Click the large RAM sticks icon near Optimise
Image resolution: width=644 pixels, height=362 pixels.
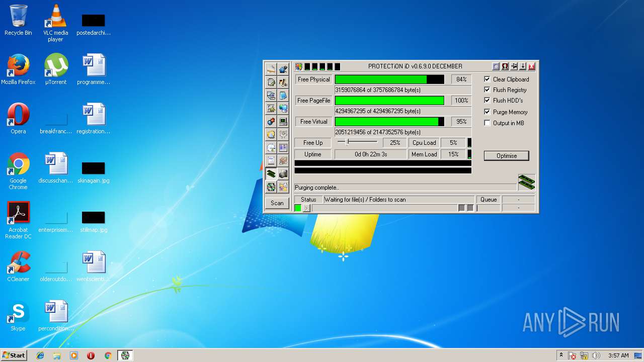(526, 182)
